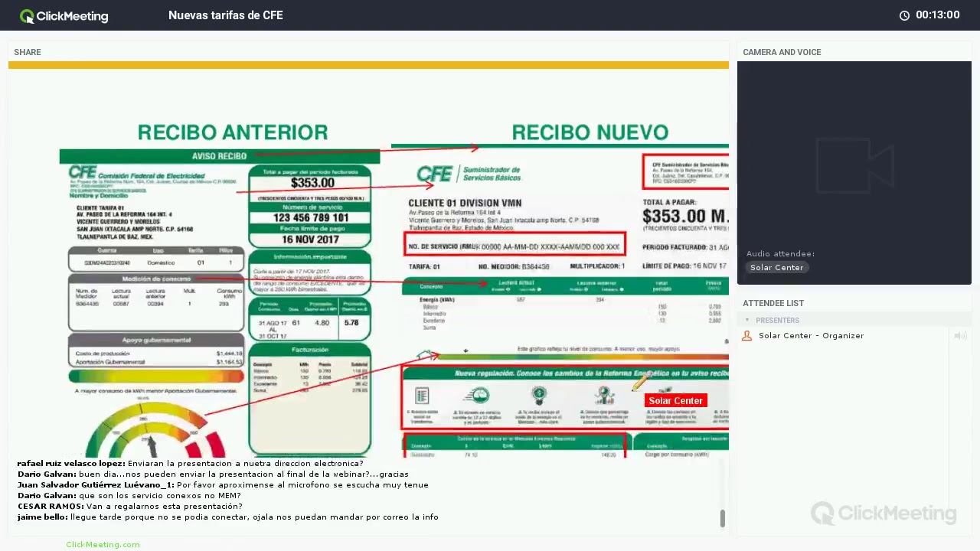Click the 00:13:00 session timer

coord(937,15)
